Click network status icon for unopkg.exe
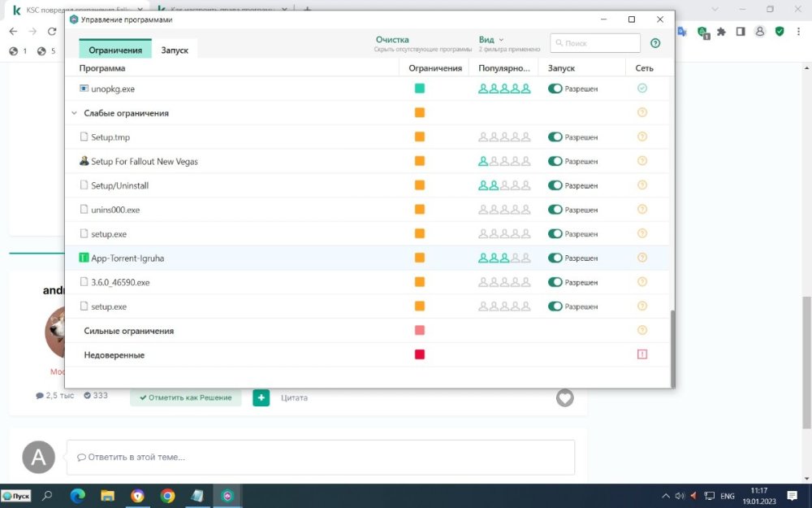The width and height of the screenshot is (812, 508). click(x=642, y=89)
